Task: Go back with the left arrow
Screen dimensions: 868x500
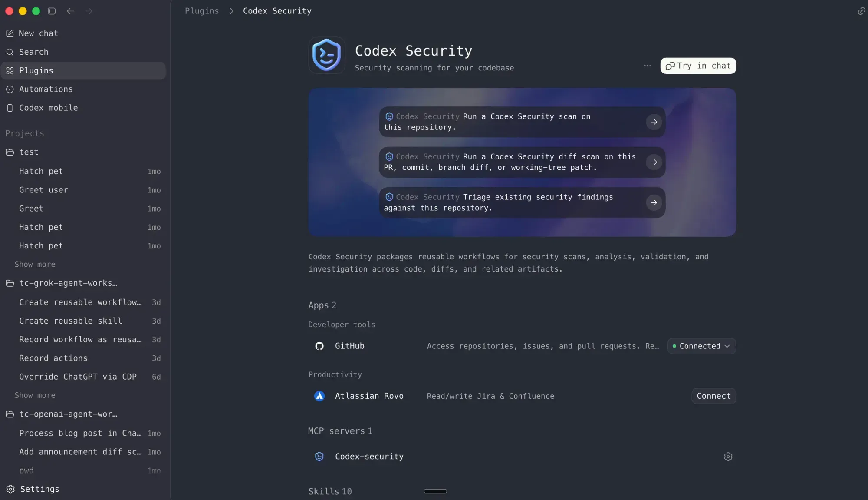Action: coord(70,11)
